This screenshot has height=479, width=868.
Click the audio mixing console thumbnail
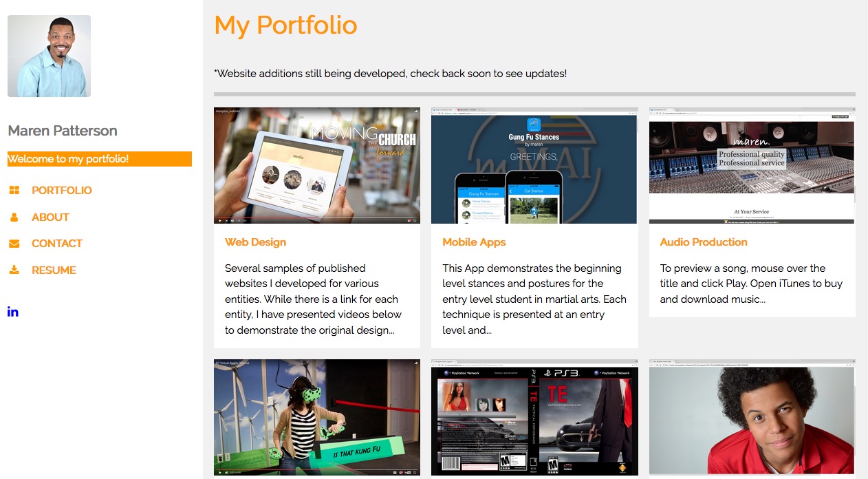point(752,165)
